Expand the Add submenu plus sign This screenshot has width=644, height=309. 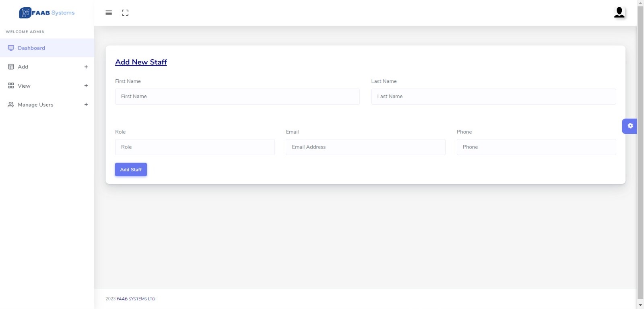pyautogui.click(x=86, y=67)
